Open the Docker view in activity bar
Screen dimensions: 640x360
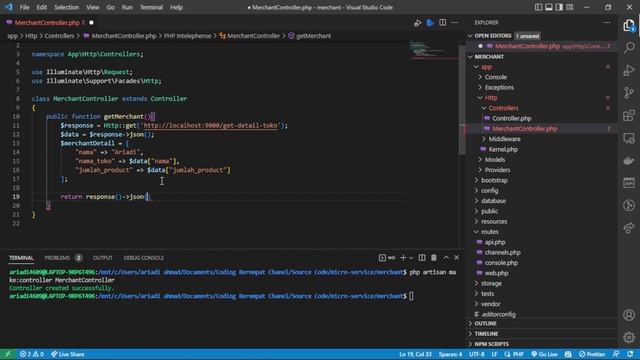pyautogui.click(x=629, y=160)
